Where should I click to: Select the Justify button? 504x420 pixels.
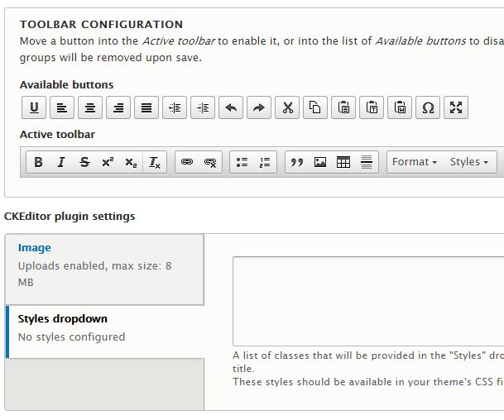pyautogui.click(x=146, y=107)
